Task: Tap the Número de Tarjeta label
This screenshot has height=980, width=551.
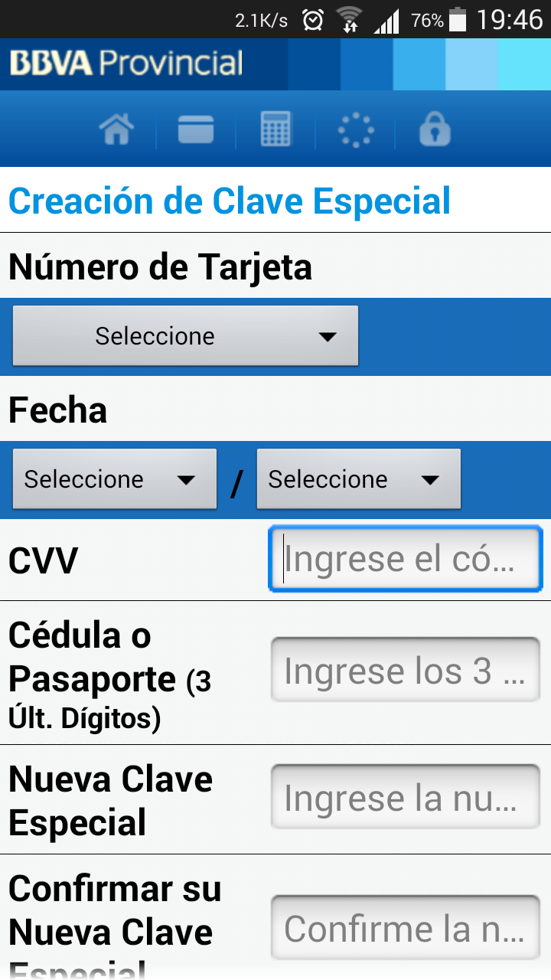Action: click(x=160, y=266)
